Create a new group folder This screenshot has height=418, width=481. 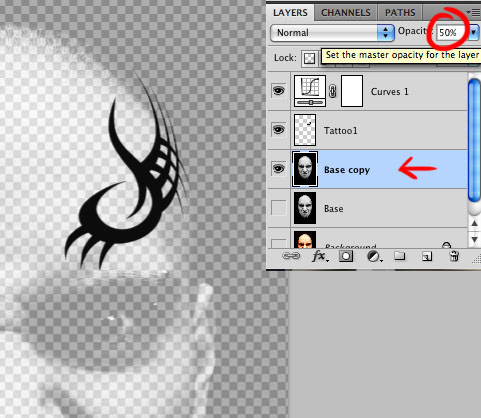[399, 256]
